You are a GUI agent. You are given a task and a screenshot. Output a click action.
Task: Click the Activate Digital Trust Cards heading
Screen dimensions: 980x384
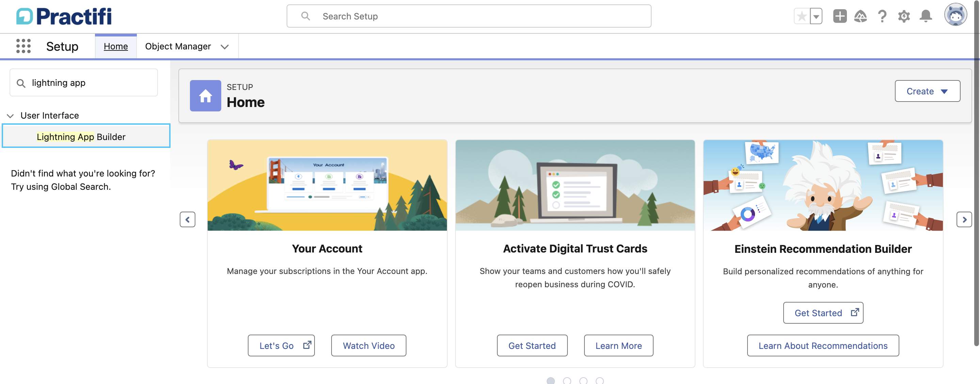coord(575,248)
